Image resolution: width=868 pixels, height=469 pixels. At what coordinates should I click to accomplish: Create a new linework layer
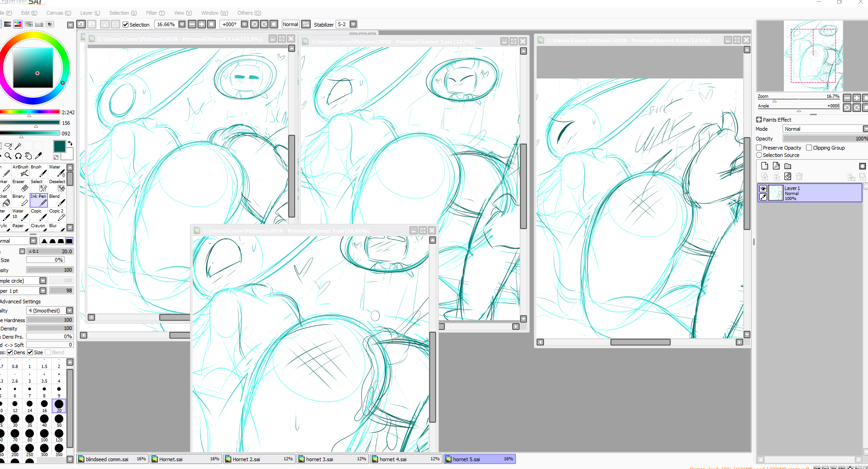click(776, 166)
